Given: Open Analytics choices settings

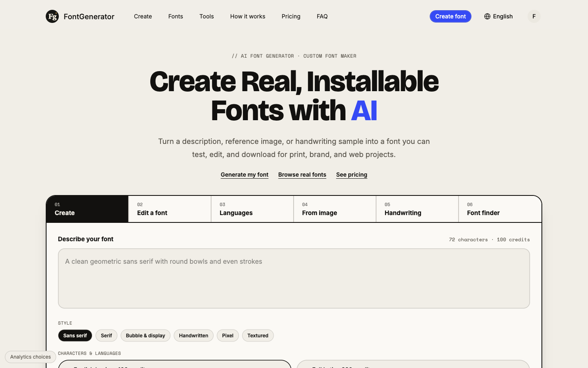Looking at the screenshot, I should (31, 357).
